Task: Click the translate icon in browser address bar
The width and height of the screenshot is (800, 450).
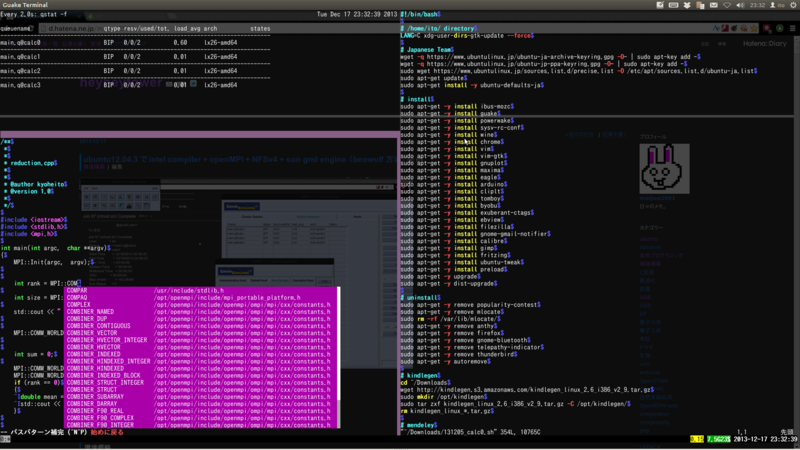Action: [x=716, y=29]
